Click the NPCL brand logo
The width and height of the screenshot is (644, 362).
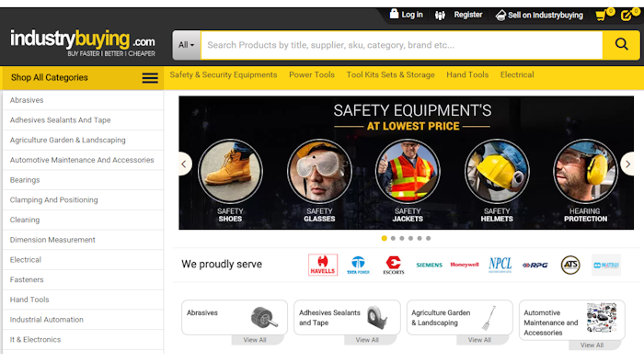(x=500, y=265)
